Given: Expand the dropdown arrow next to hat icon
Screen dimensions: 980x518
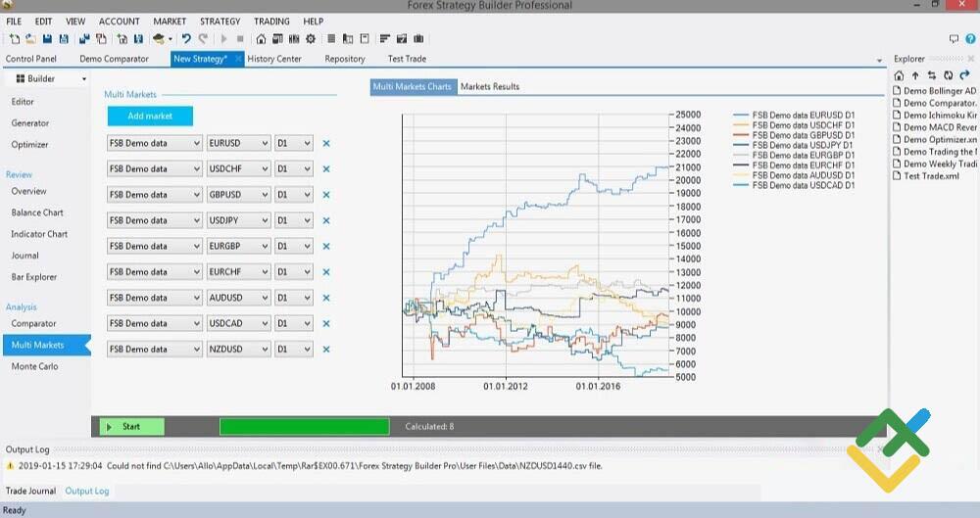Looking at the screenshot, I should 170,39.
